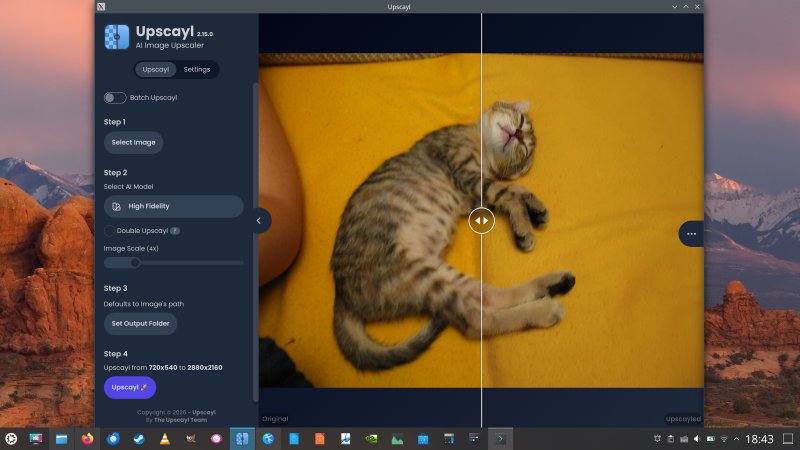The image size is (800, 450).
Task: Click the comparison slider handle with arrows
Action: pyautogui.click(x=481, y=220)
